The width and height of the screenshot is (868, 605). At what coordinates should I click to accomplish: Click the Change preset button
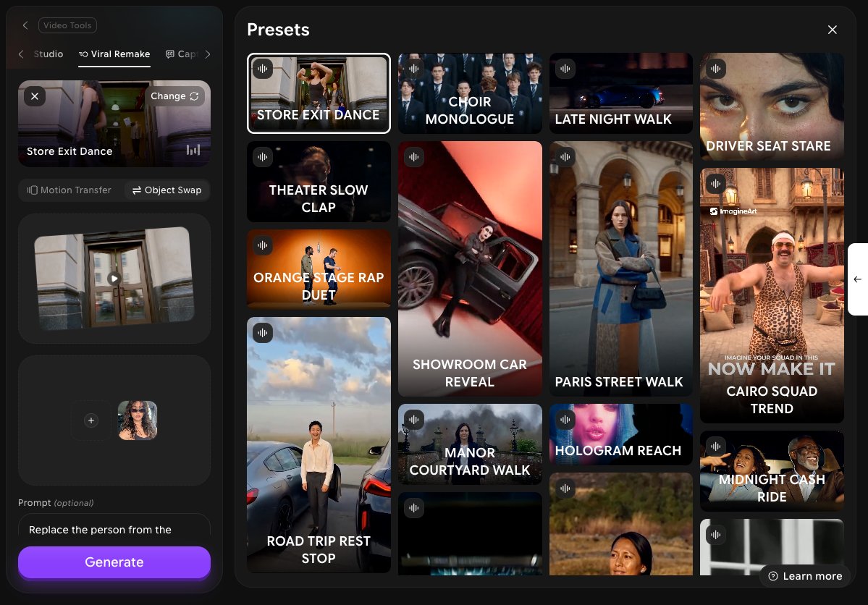tap(174, 96)
